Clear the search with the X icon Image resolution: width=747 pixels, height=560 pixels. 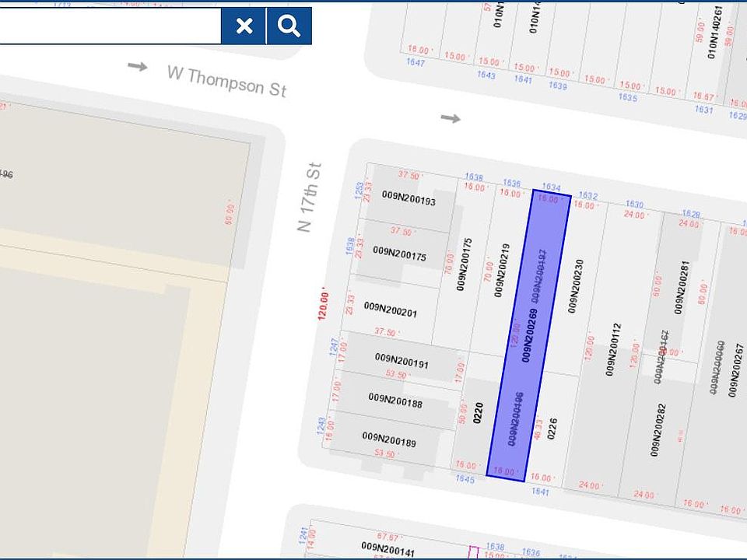tap(244, 26)
